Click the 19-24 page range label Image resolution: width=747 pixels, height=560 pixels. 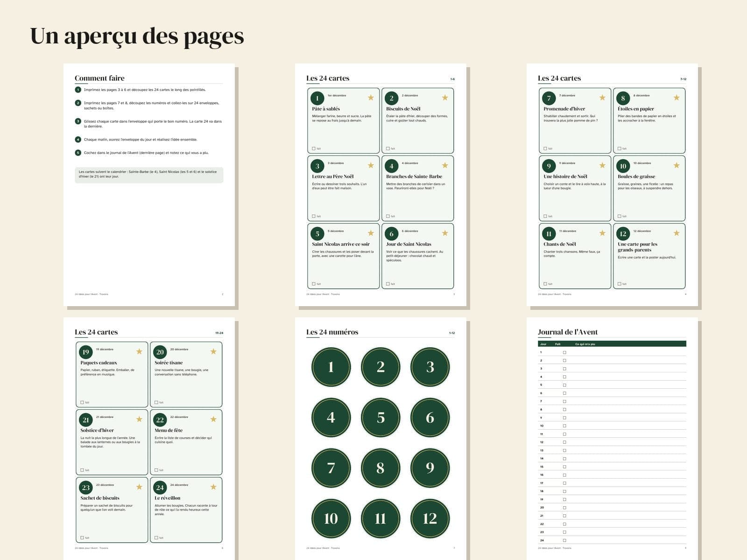coord(219,333)
